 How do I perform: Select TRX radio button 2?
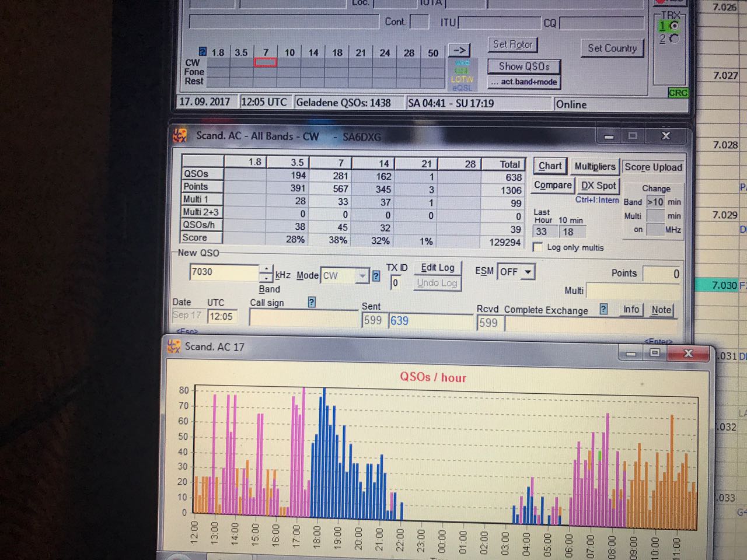675,38
